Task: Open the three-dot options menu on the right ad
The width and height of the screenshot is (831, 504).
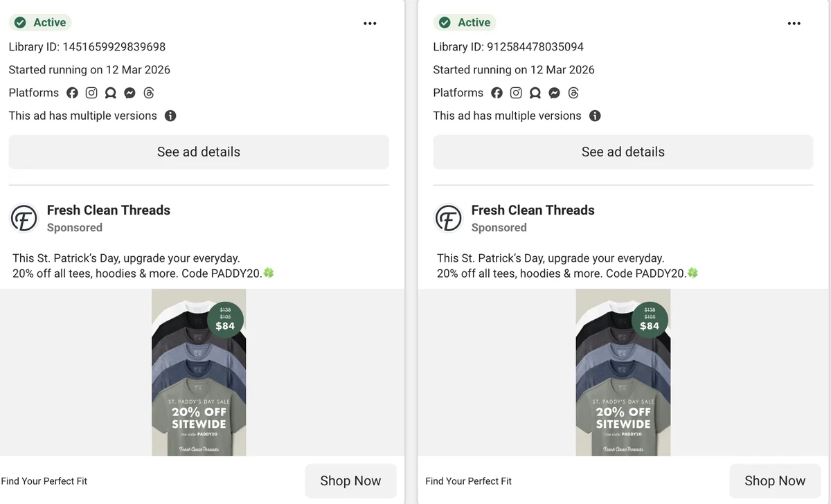Action: click(x=794, y=23)
